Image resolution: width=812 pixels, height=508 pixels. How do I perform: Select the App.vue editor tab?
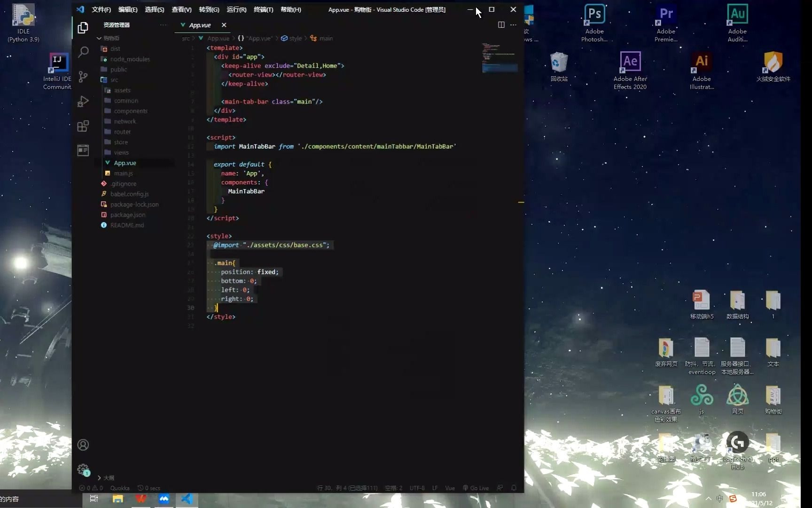[x=200, y=25]
